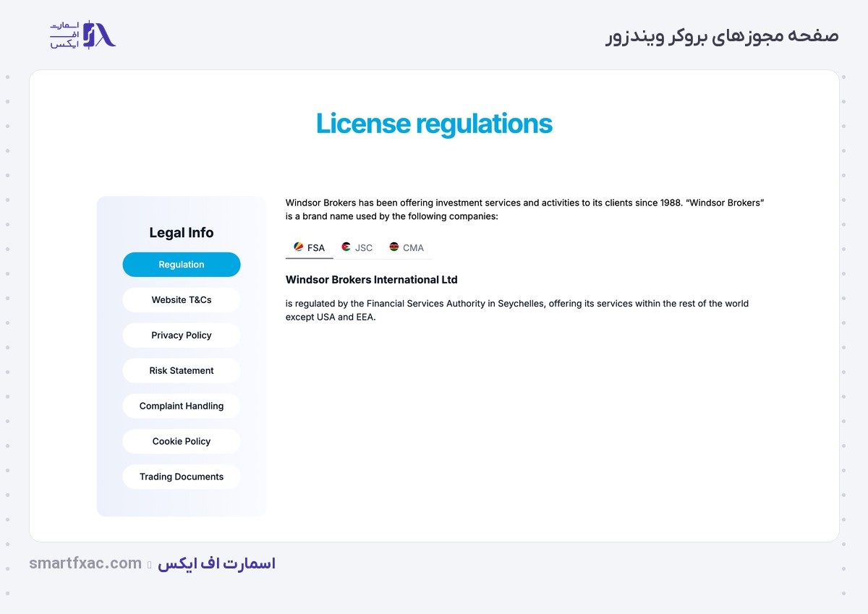
Task: Click intro sentence mentioning 'since 1988'
Action: (x=525, y=210)
